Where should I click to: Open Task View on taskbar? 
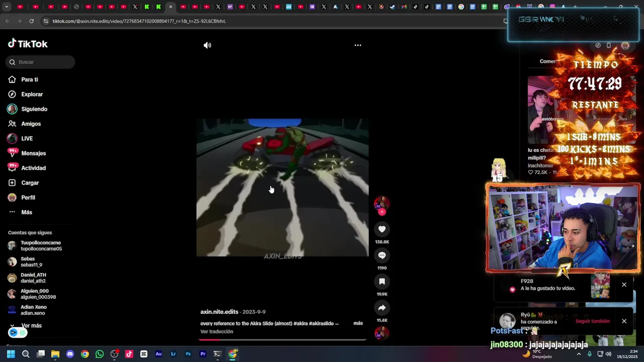click(41, 354)
